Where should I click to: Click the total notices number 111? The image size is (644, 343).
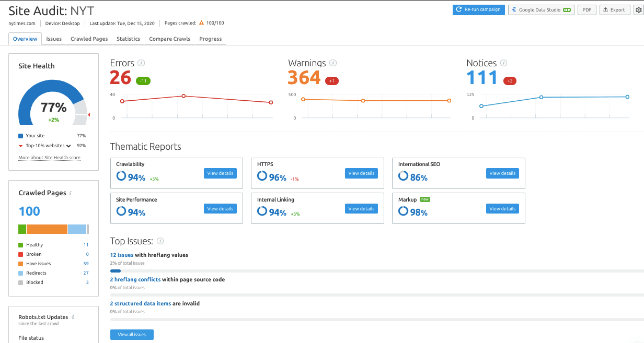pyautogui.click(x=482, y=78)
